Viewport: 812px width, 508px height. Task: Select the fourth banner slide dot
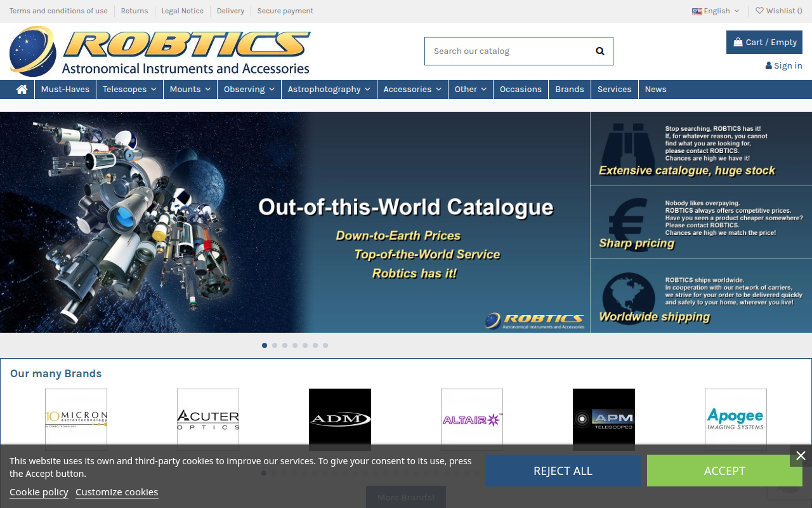pyautogui.click(x=295, y=345)
